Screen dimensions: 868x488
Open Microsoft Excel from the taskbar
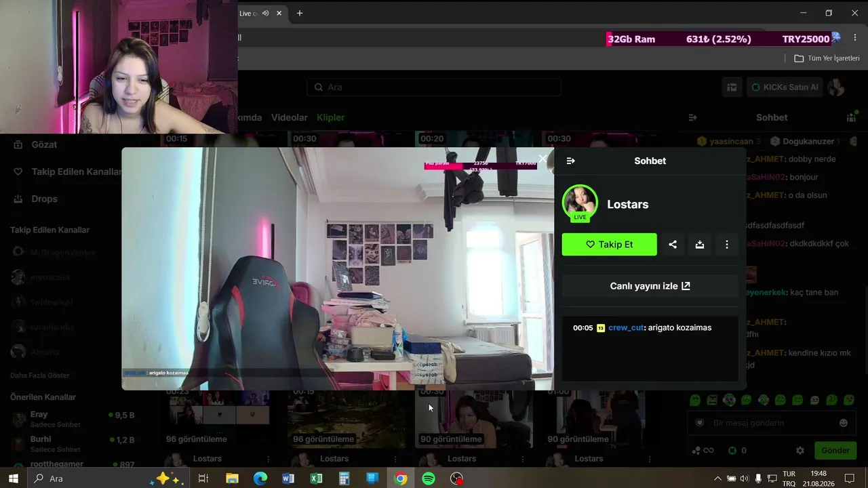click(316, 479)
